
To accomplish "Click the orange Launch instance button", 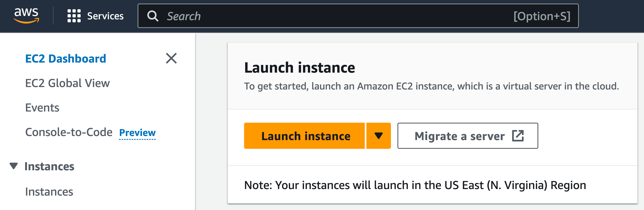I will 305,135.
